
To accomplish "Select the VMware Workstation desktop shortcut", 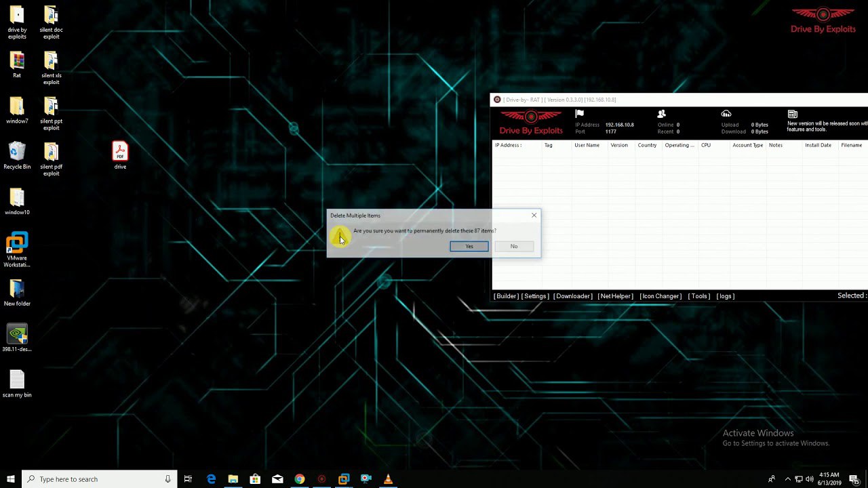I will (17, 250).
